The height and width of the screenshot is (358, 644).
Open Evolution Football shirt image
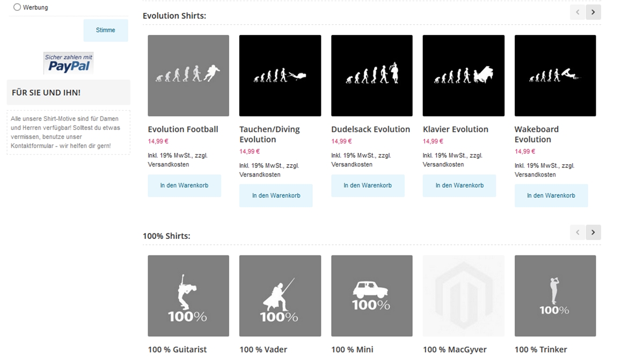tap(188, 76)
